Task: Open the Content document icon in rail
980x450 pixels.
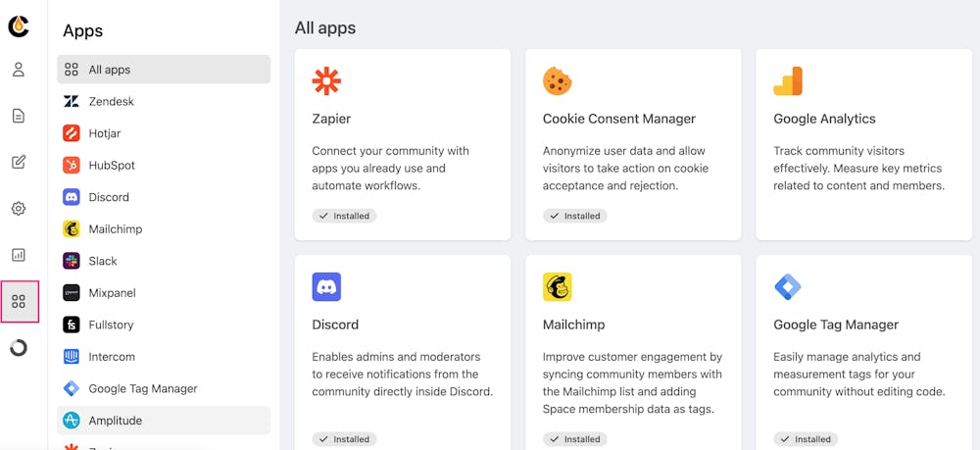Action: (x=19, y=116)
